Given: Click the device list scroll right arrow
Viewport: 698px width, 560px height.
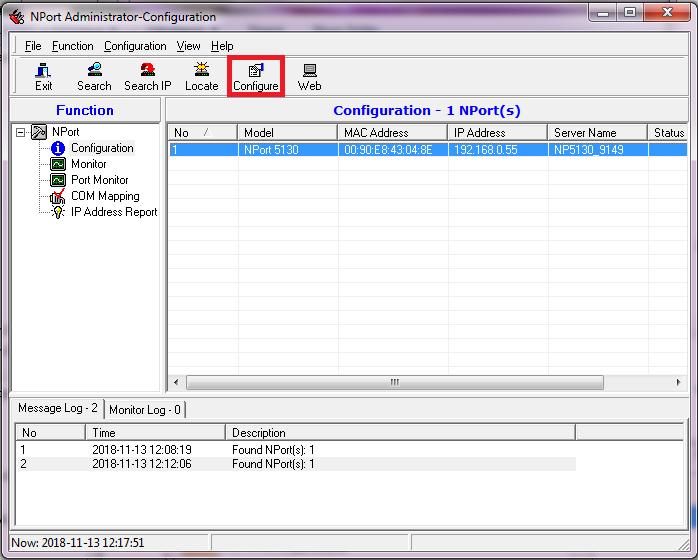Looking at the screenshot, I should point(678,382).
